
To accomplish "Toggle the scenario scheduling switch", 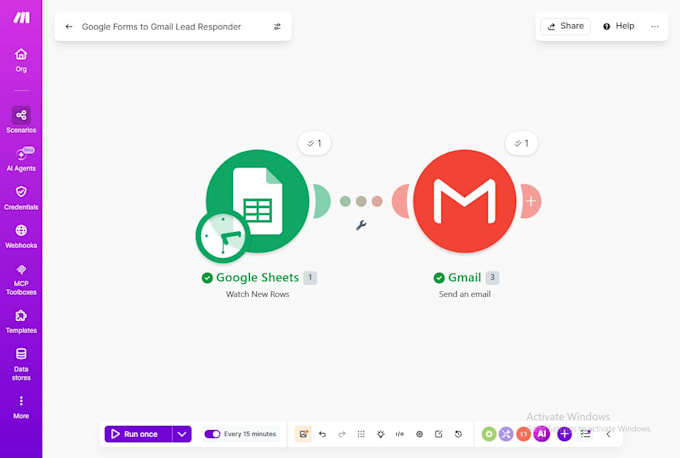I will pyautogui.click(x=212, y=434).
